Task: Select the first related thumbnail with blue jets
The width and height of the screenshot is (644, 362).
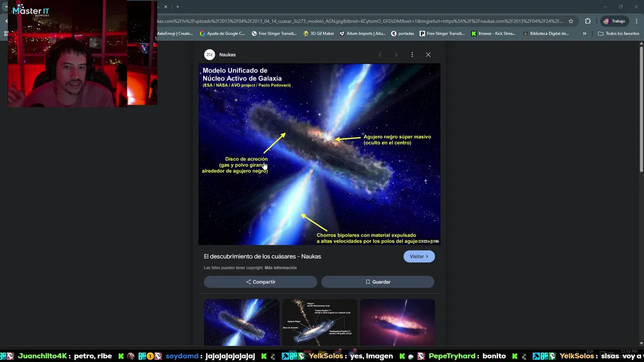Action: 242,322
